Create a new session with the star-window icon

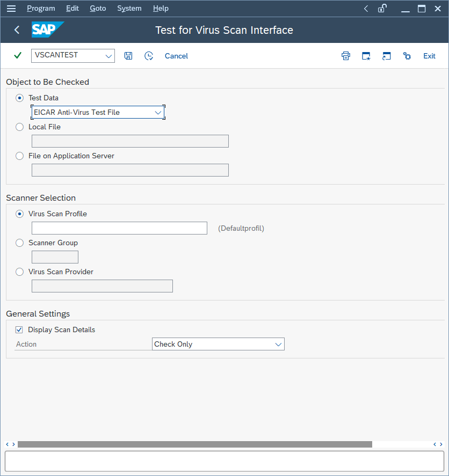pos(366,56)
